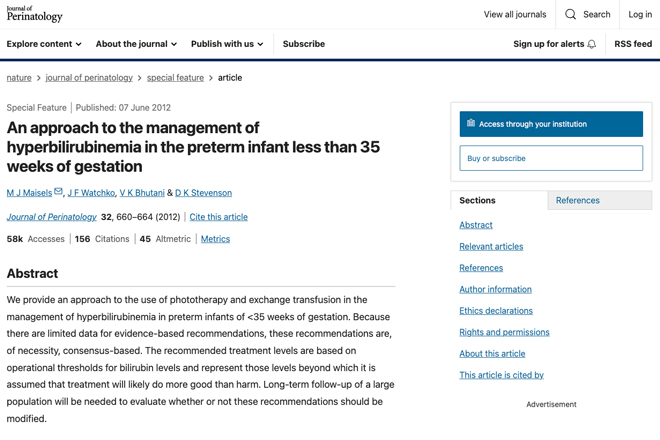This screenshot has width=660, height=440.
Task: Go to the special feature breadcrumb
Action: [x=175, y=77]
